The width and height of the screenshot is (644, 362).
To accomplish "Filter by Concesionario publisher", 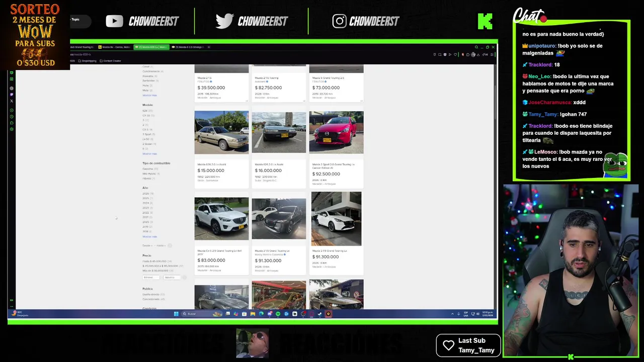I will (x=153, y=299).
